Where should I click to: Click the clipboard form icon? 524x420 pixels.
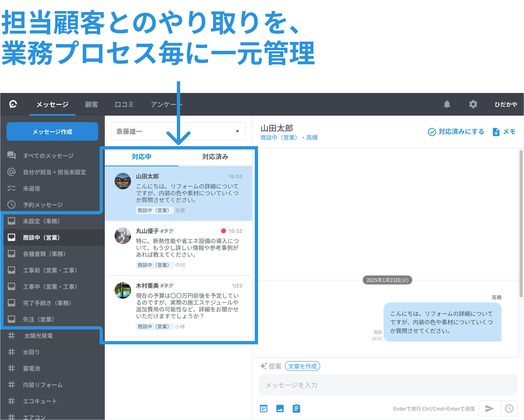click(x=296, y=408)
